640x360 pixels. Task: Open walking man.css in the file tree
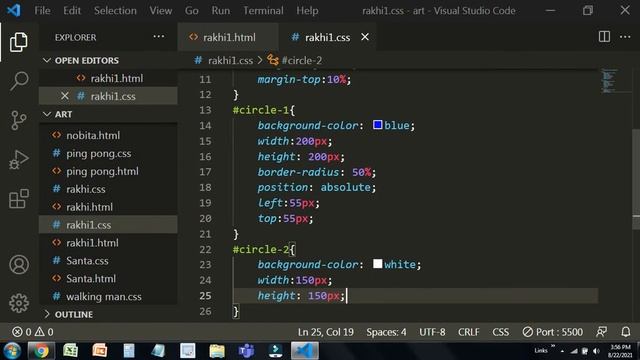click(x=104, y=296)
